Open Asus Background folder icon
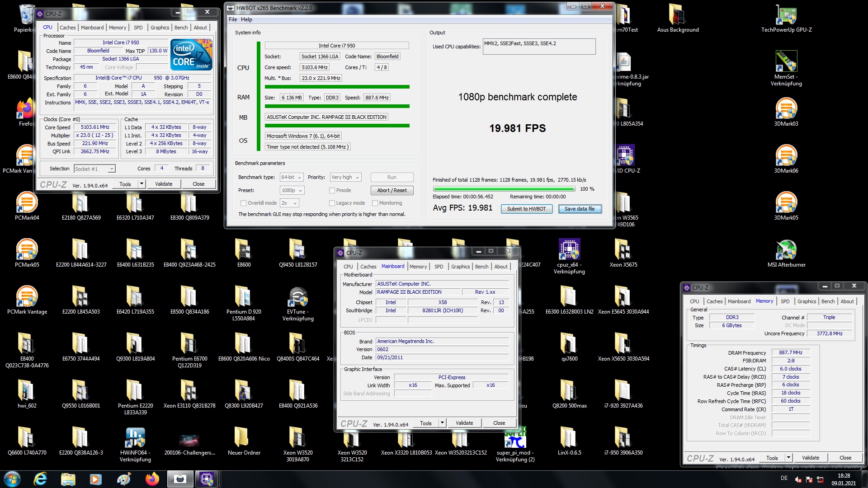The width and height of the screenshot is (868, 488). [x=678, y=18]
